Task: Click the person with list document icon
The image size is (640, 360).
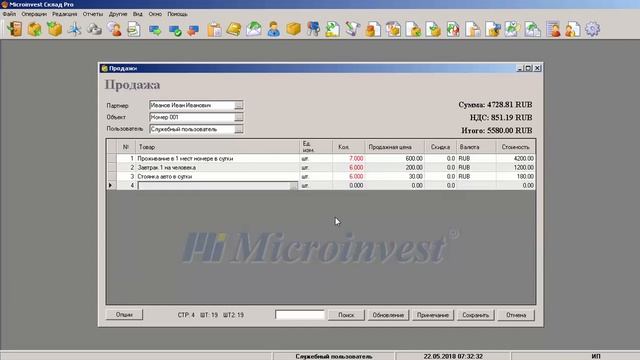Action: [x=553, y=29]
